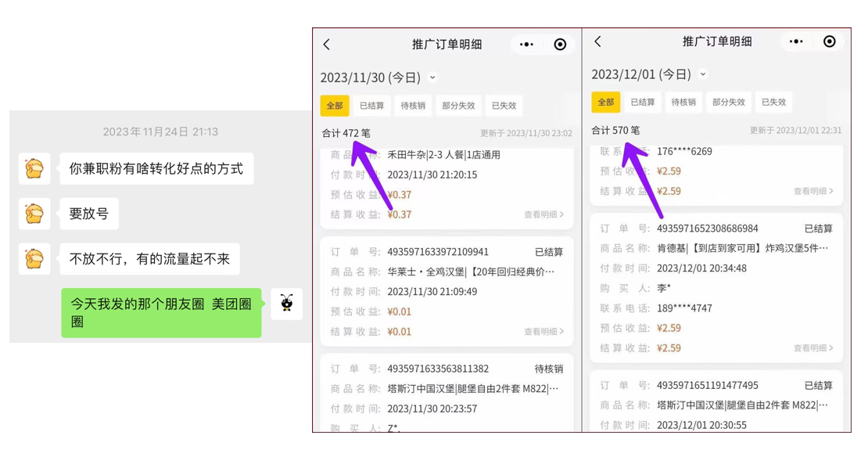This screenshot has height=450, width=868.
Task: Tap the green 美团圈圈 chat message
Action: 161,312
